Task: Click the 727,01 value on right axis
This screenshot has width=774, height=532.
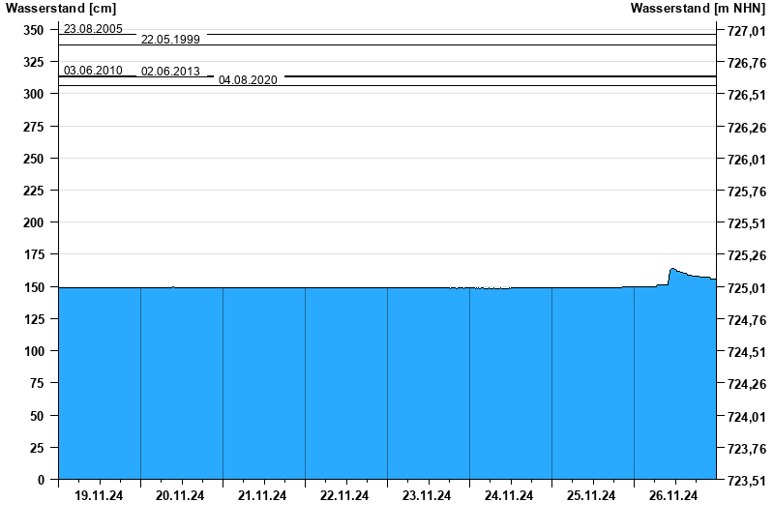Action: coord(746,31)
